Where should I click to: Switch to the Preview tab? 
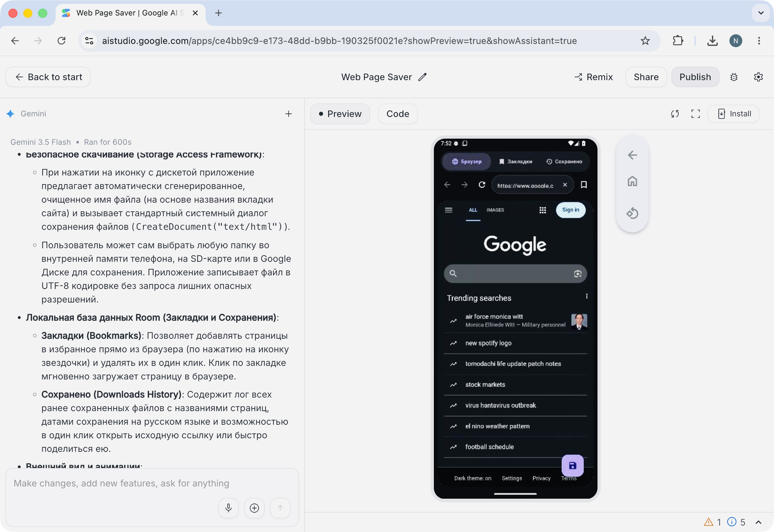click(x=340, y=114)
